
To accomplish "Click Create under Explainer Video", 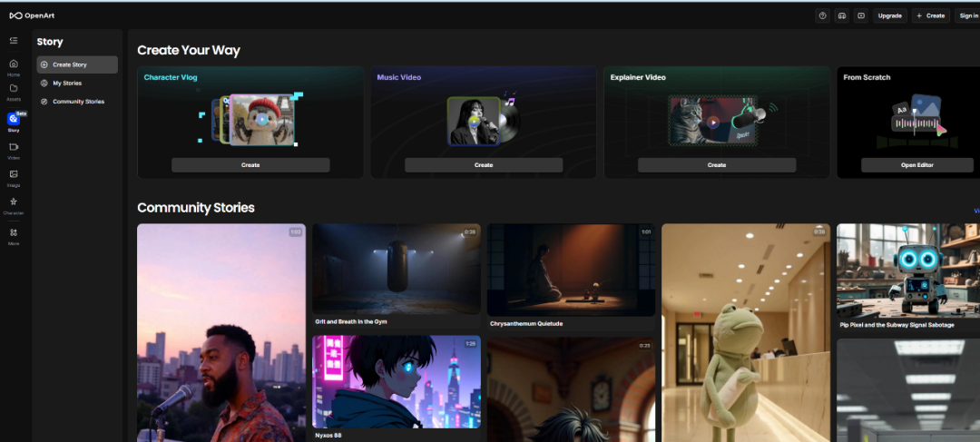I will pyautogui.click(x=717, y=165).
